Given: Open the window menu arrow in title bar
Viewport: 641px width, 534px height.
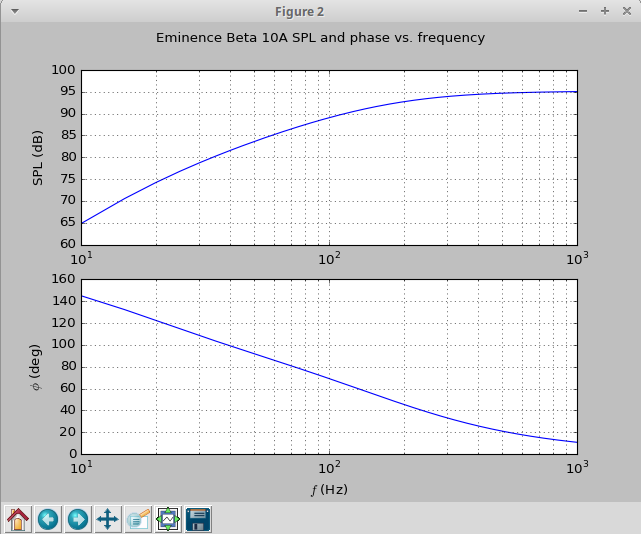Looking at the screenshot, I should (x=15, y=11).
